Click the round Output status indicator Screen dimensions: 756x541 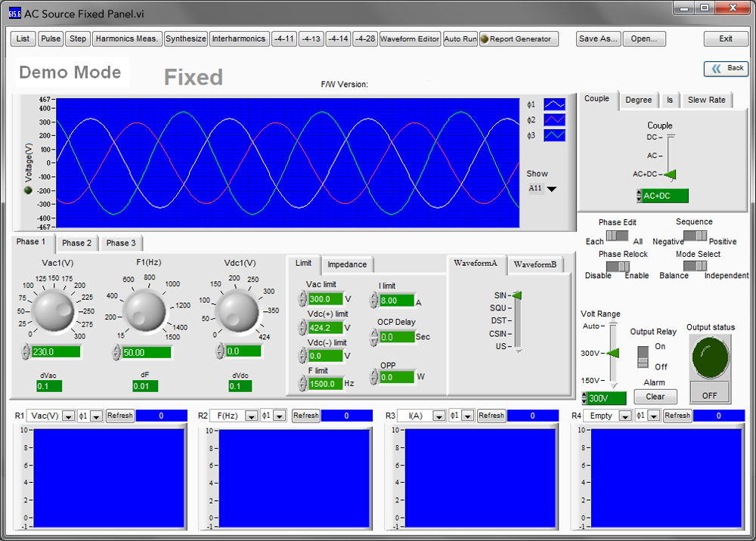710,357
